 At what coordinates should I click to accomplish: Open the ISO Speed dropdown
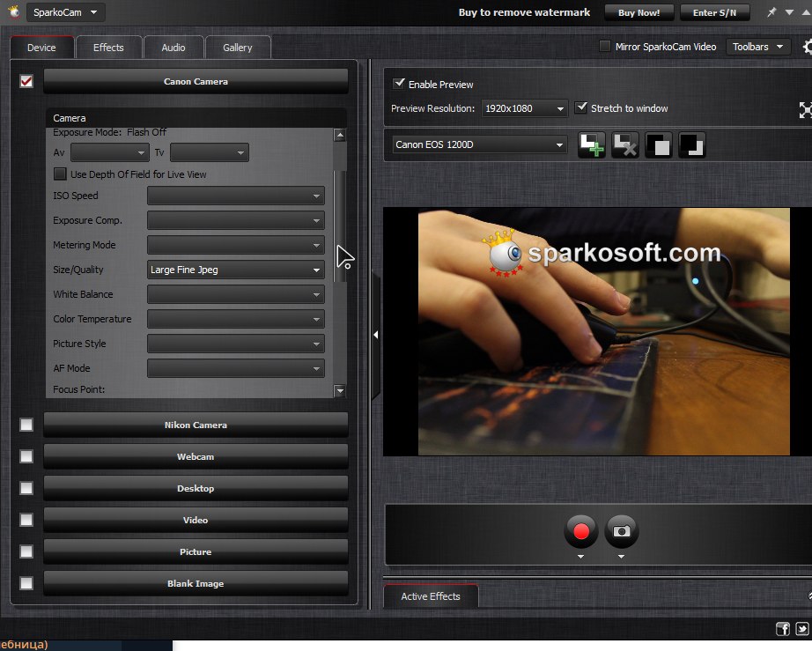click(x=236, y=196)
